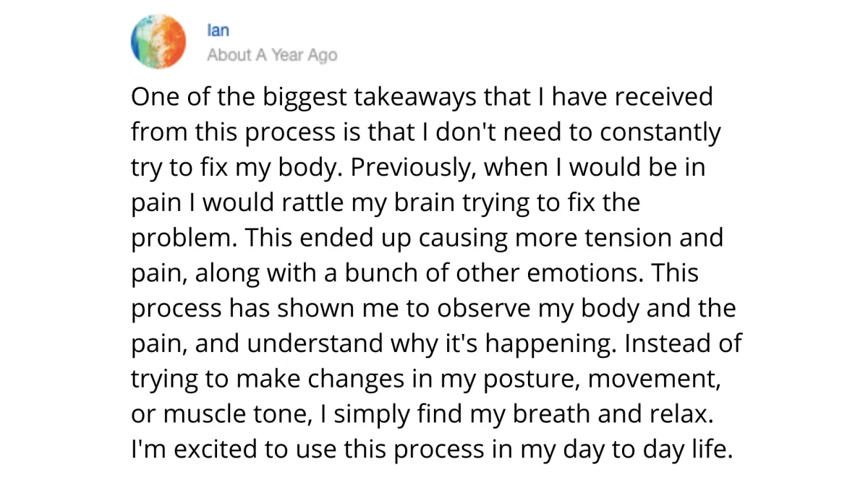Click the word relax in the review

pyautogui.click(x=678, y=414)
